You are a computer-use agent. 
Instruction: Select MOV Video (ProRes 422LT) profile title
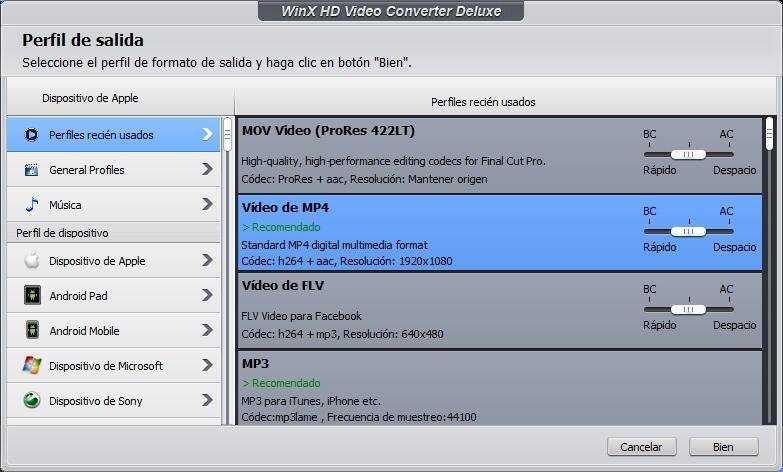(x=328, y=131)
